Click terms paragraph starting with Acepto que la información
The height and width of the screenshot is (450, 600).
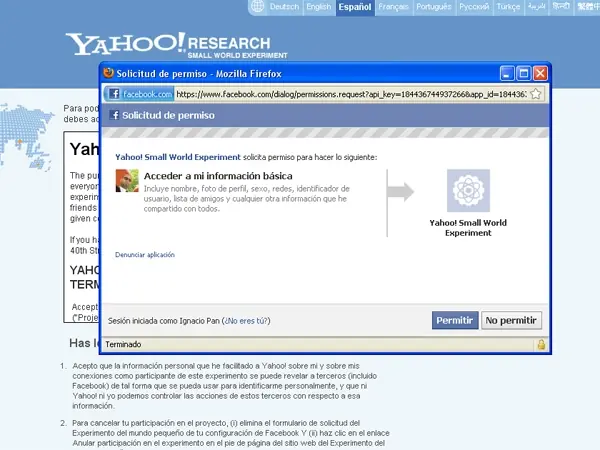tap(225, 386)
